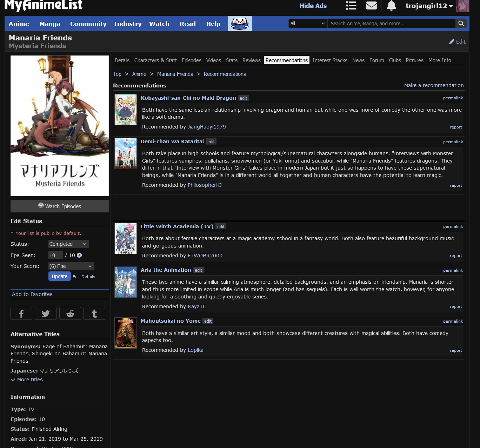Click the search magnifier button
Image resolution: width=480 pixels, height=448 pixels.
(461, 24)
